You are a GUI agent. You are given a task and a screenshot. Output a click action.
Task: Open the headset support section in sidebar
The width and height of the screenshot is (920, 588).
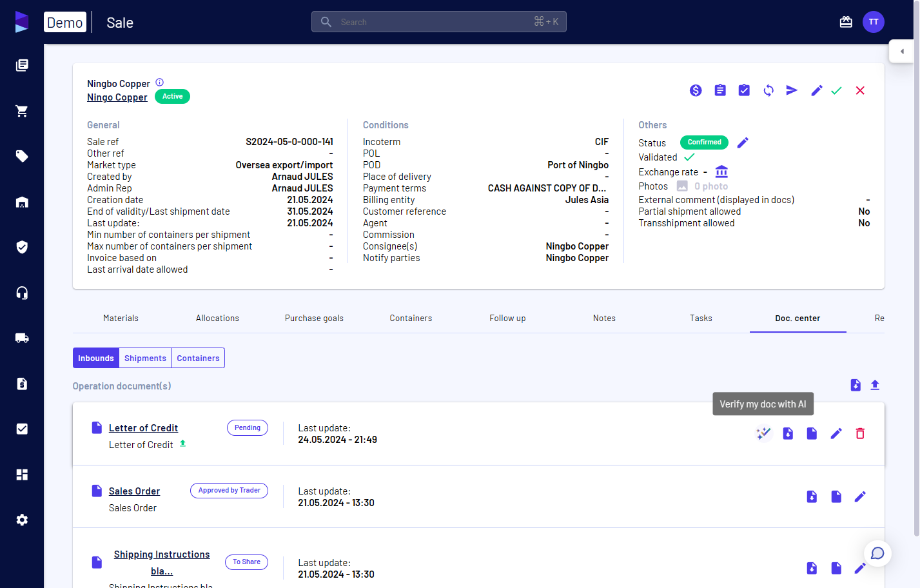point(22,293)
